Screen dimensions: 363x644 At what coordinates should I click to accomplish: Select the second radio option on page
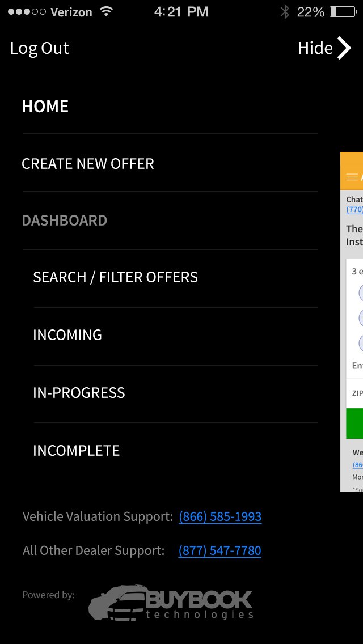pos(361,317)
